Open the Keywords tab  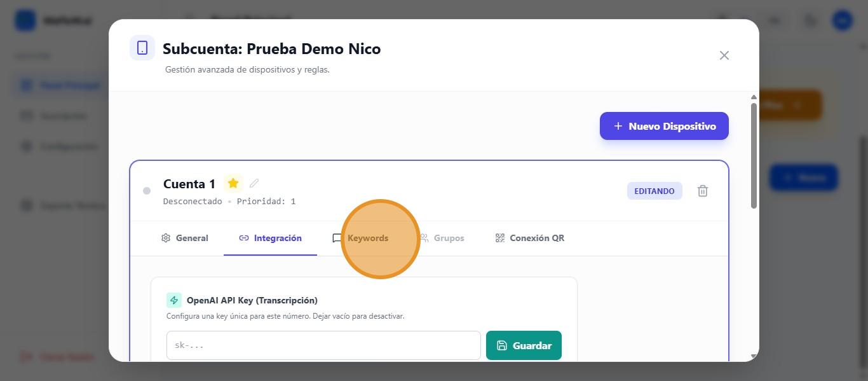coord(361,238)
